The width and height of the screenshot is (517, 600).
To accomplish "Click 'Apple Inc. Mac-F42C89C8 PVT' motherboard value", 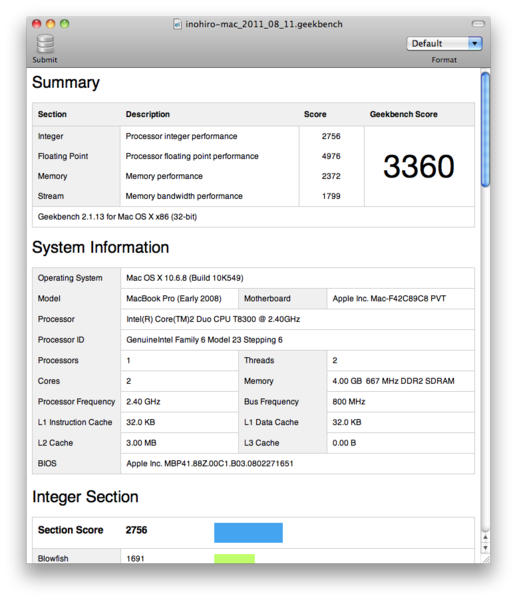I will click(389, 298).
